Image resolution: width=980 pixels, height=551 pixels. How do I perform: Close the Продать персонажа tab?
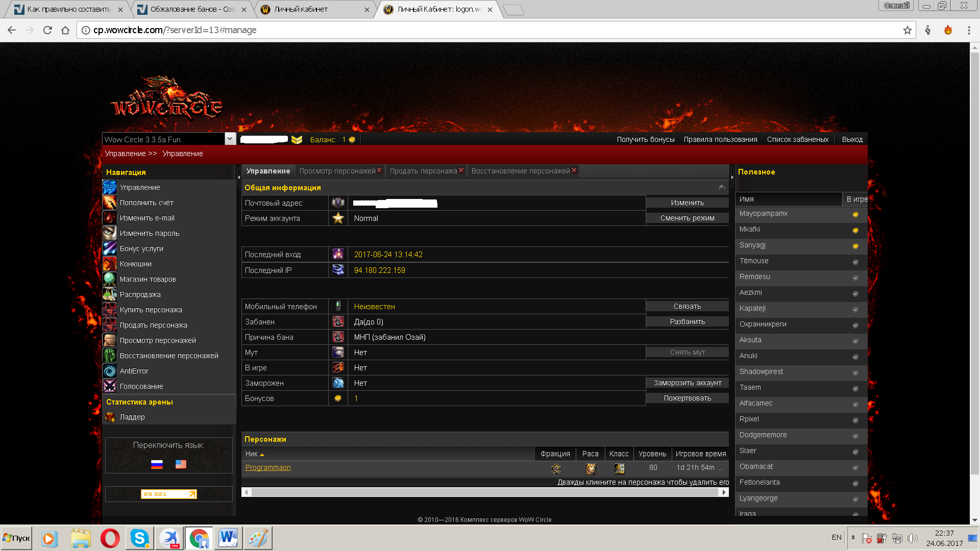click(461, 170)
